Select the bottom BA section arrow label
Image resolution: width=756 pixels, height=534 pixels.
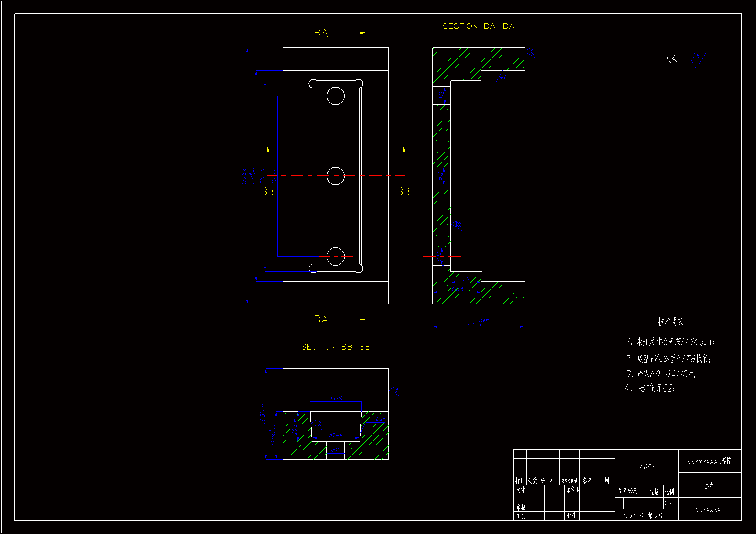tap(321, 319)
